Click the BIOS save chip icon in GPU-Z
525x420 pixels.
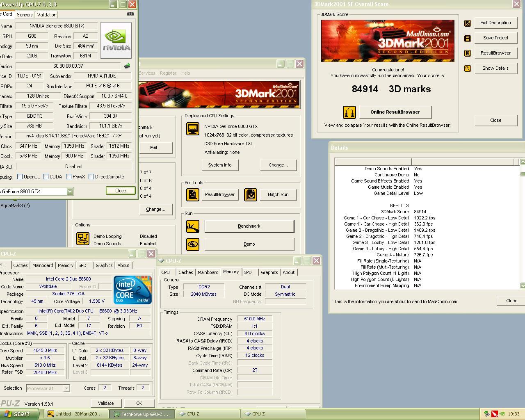(x=127, y=66)
